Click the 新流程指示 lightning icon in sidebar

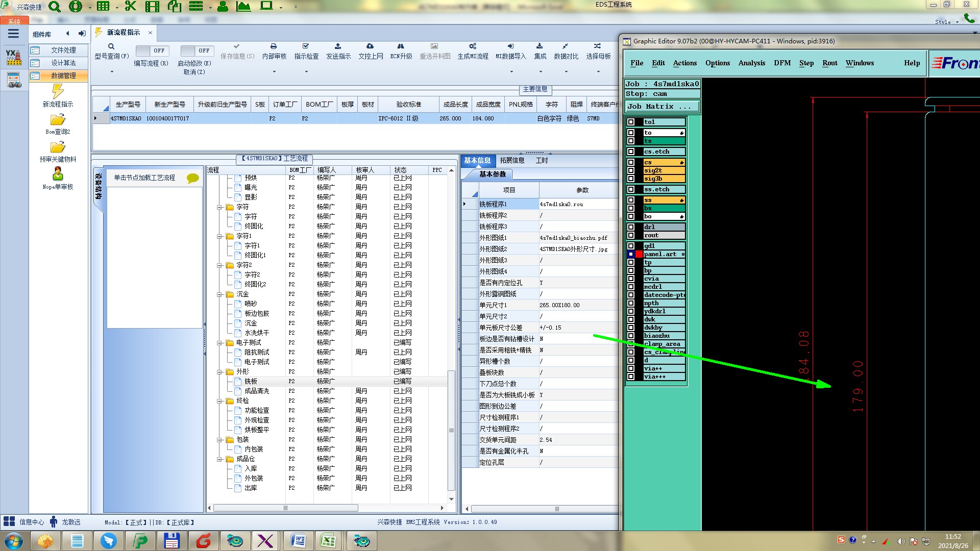[x=58, y=92]
